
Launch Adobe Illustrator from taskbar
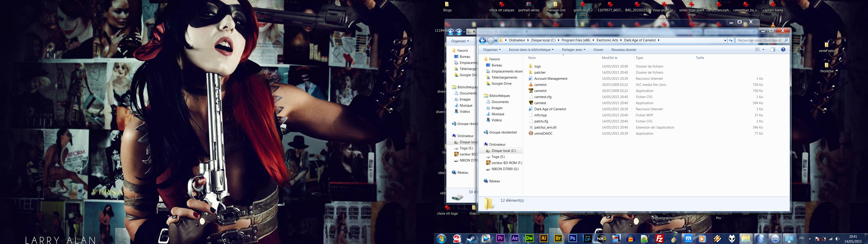(543, 239)
